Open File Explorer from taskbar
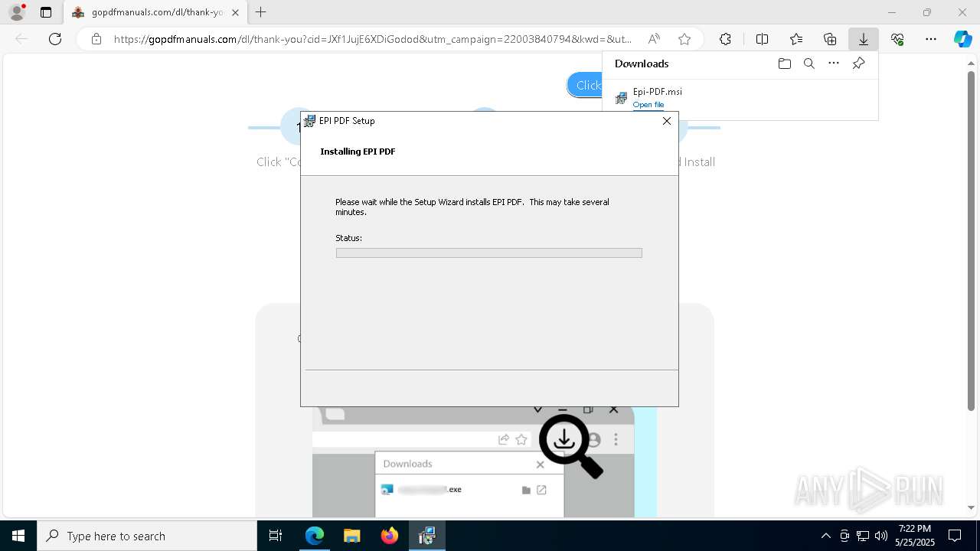 351,536
